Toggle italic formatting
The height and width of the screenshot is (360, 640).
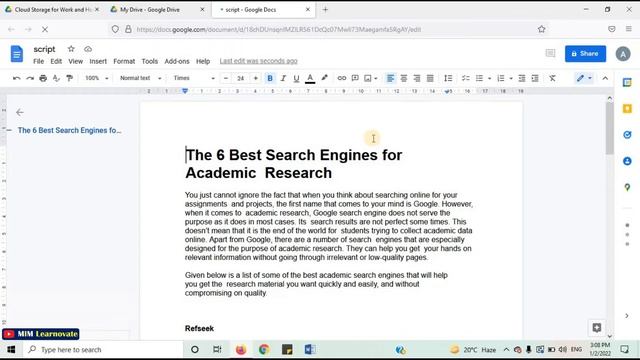coord(283,78)
